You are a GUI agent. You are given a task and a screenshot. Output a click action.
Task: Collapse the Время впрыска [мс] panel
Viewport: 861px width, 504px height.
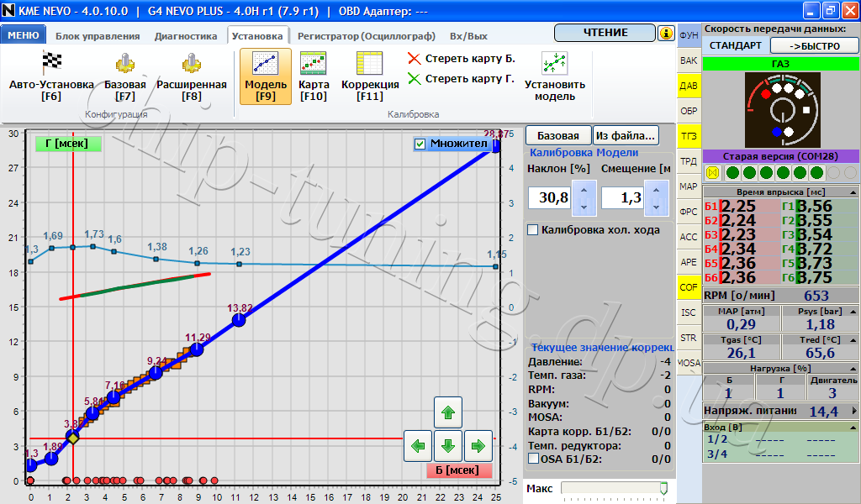pyautogui.click(x=853, y=192)
